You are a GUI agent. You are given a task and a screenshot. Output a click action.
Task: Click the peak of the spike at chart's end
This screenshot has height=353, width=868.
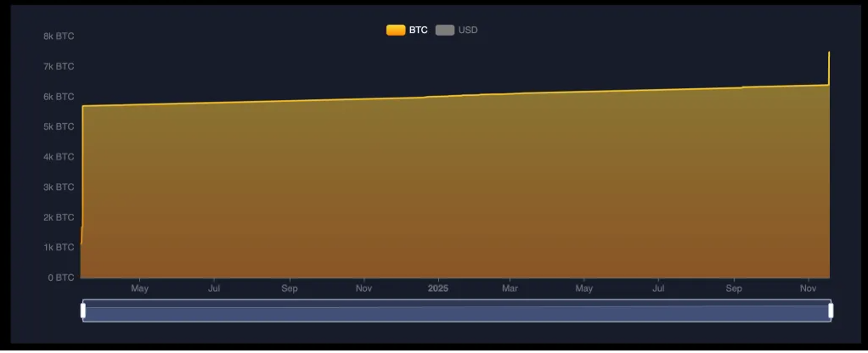829,53
